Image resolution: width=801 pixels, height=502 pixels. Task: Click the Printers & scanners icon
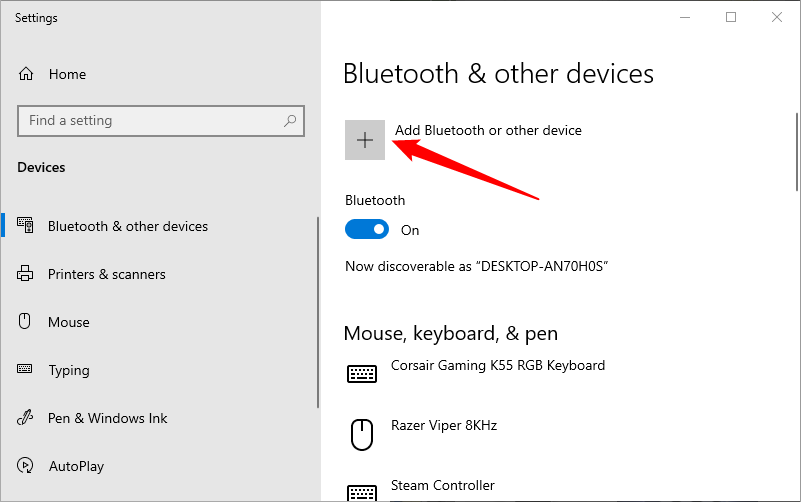pyautogui.click(x=27, y=274)
